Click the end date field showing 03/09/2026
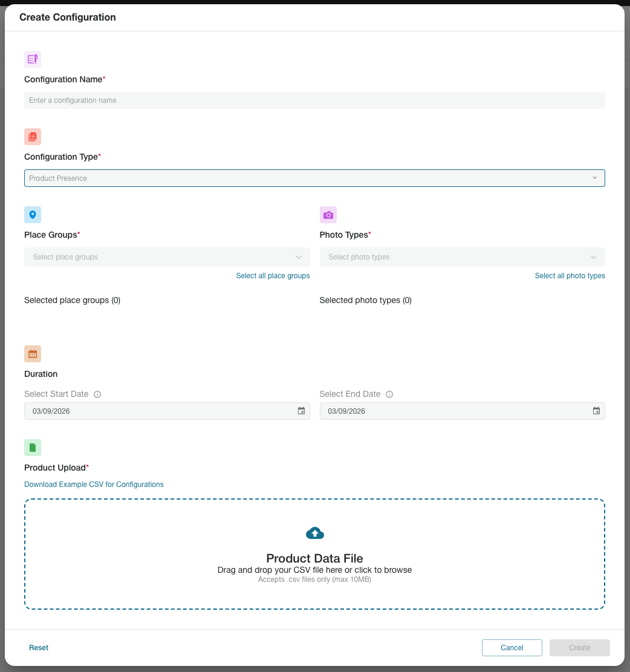 coord(462,411)
